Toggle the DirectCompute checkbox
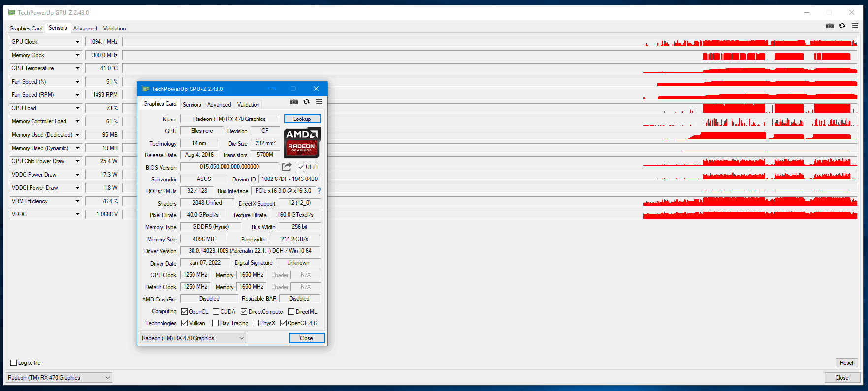 click(x=244, y=311)
